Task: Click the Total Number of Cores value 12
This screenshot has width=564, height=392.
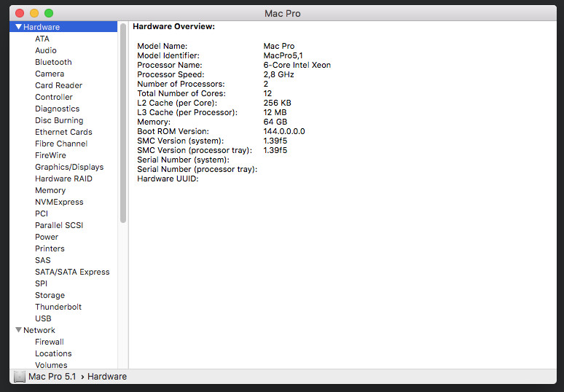Action: [267, 93]
